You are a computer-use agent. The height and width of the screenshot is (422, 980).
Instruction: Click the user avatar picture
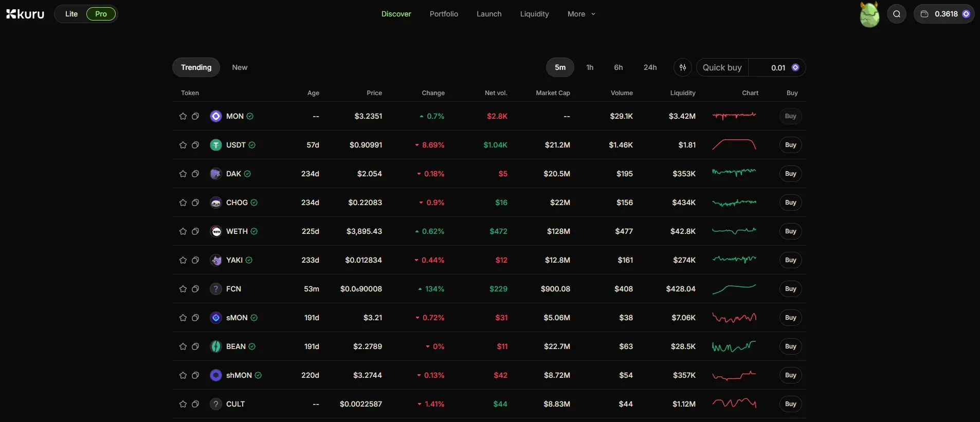tap(869, 14)
